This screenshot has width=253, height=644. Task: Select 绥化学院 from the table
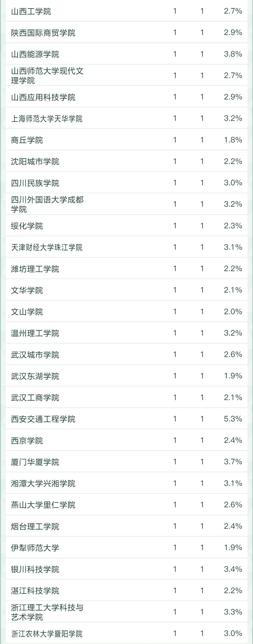(27, 226)
